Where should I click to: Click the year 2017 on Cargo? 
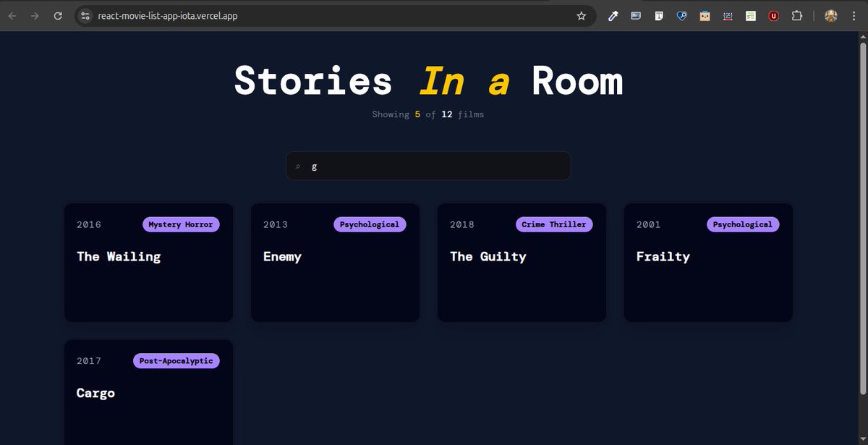point(89,361)
